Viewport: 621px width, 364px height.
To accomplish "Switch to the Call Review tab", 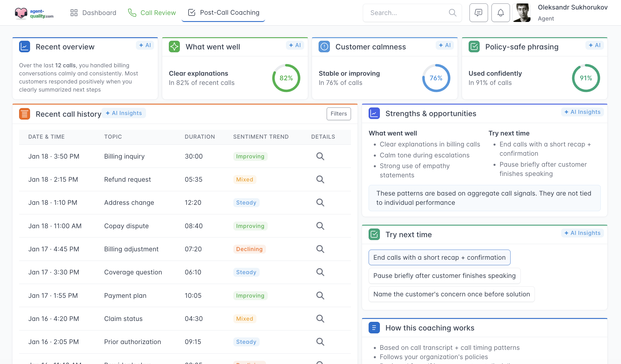I will (152, 13).
